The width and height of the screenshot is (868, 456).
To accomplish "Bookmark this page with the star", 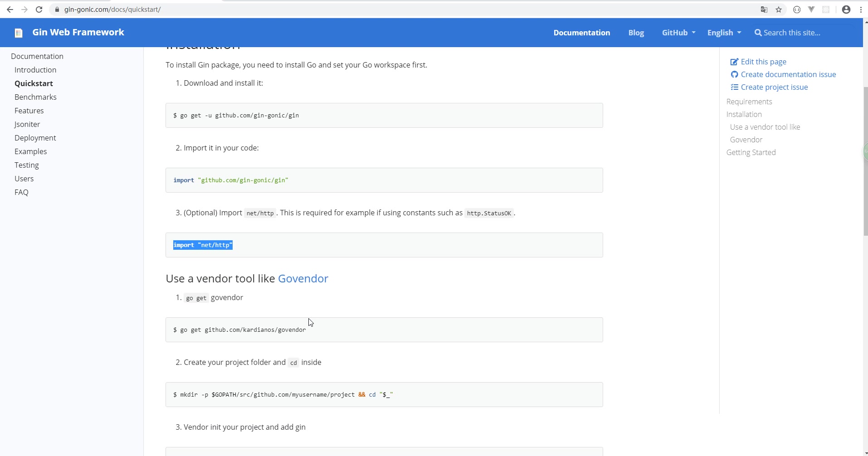I will [x=779, y=10].
